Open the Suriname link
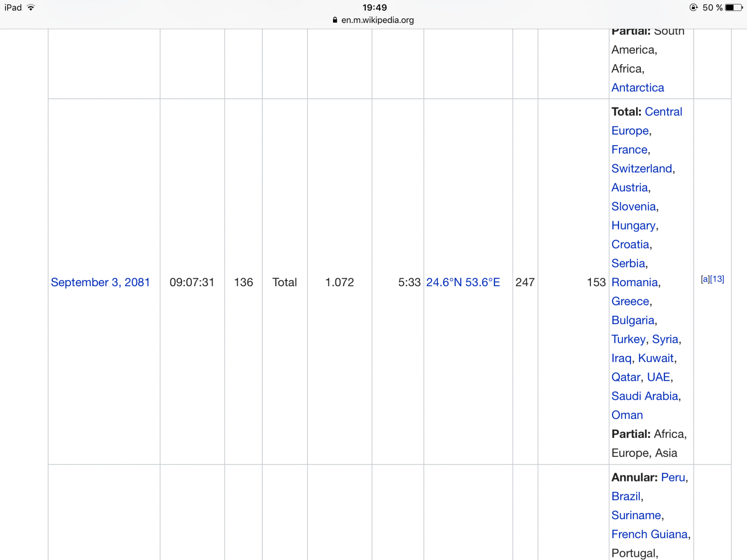This screenshot has height=560, width=747. tap(636, 515)
